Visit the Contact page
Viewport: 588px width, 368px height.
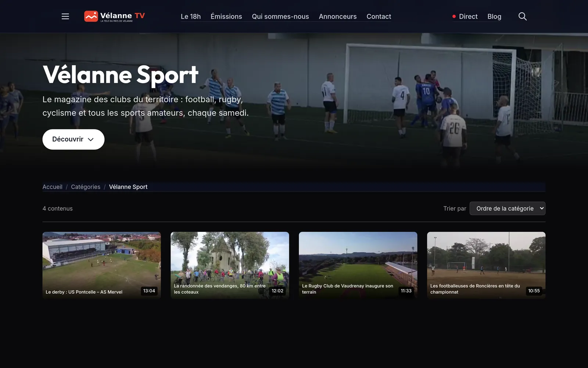pos(379,17)
